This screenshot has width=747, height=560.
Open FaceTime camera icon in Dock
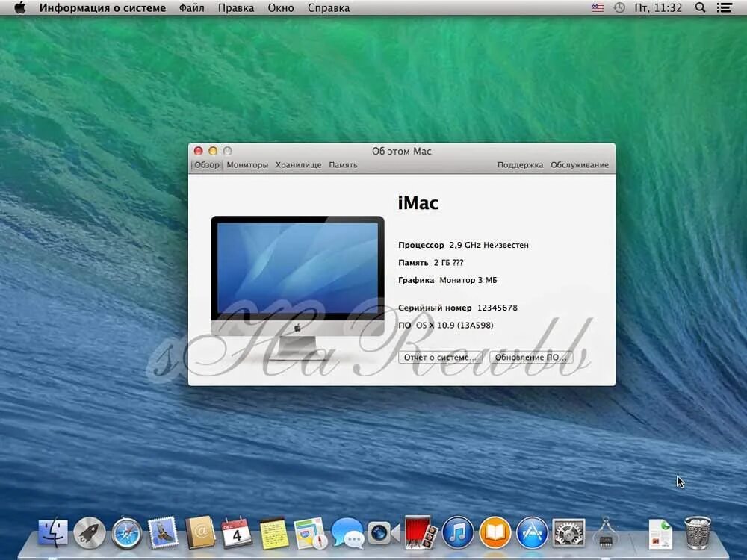(383, 532)
